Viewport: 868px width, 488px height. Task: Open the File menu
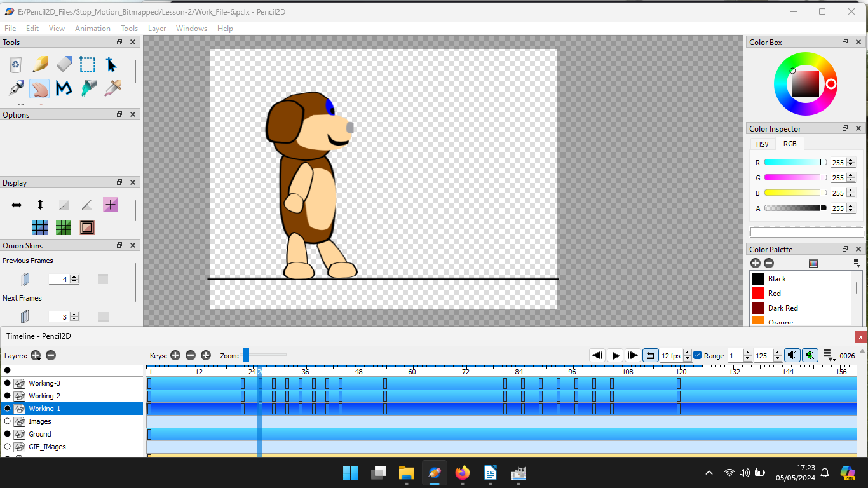point(10,28)
